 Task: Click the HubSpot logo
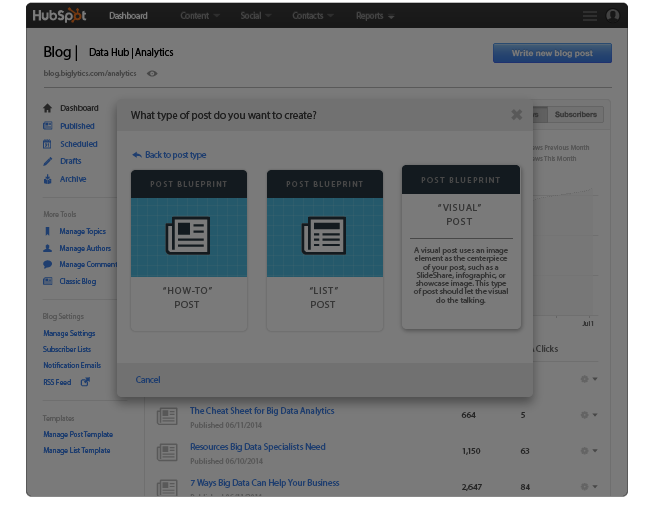tap(59, 15)
